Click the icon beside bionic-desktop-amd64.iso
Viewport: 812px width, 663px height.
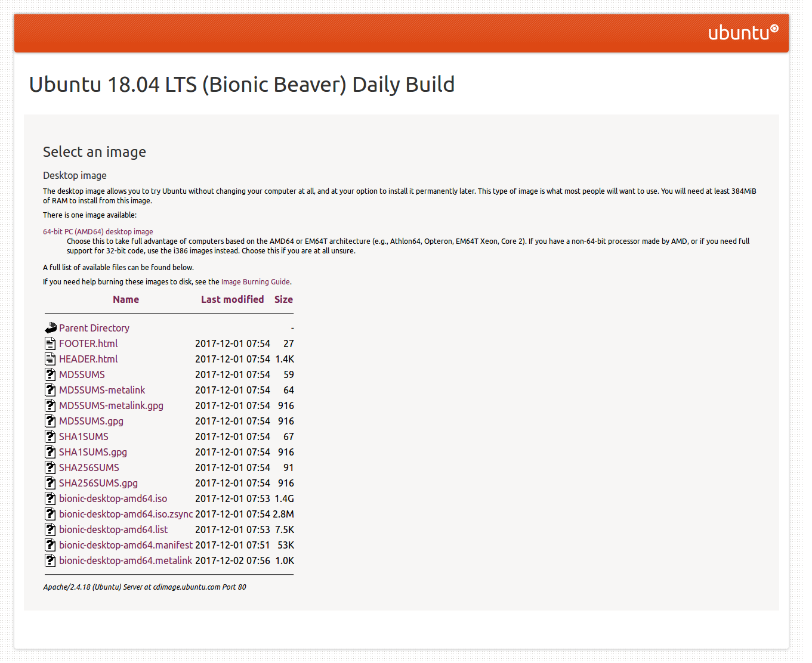click(x=51, y=498)
